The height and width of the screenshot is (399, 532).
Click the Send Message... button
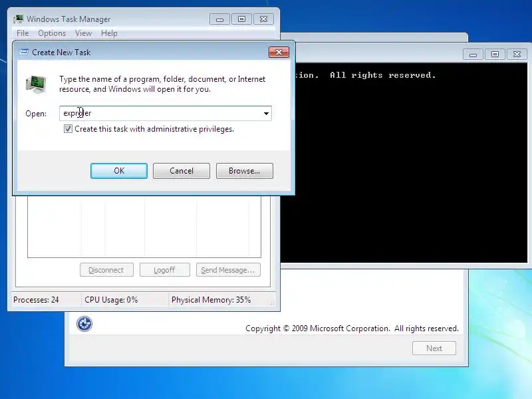coord(228,270)
